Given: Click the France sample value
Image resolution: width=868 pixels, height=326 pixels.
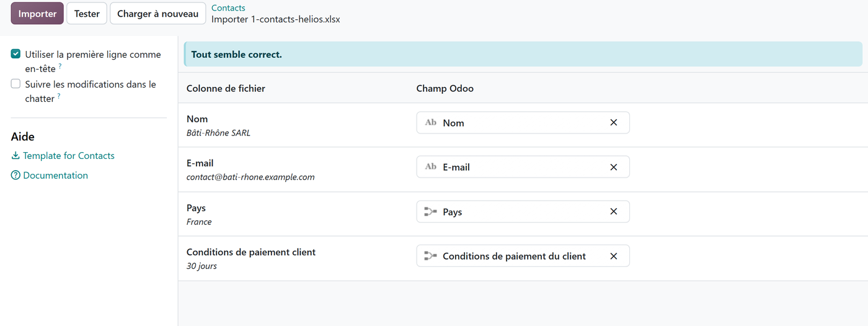Looking at the screenshot, I should pyautogui.click(x=199, y=222).
